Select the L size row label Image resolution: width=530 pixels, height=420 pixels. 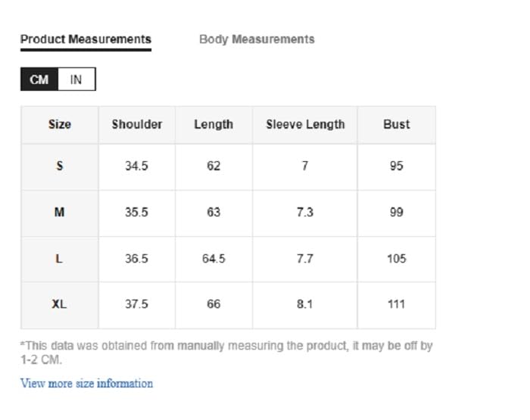(x=60, y=259)
